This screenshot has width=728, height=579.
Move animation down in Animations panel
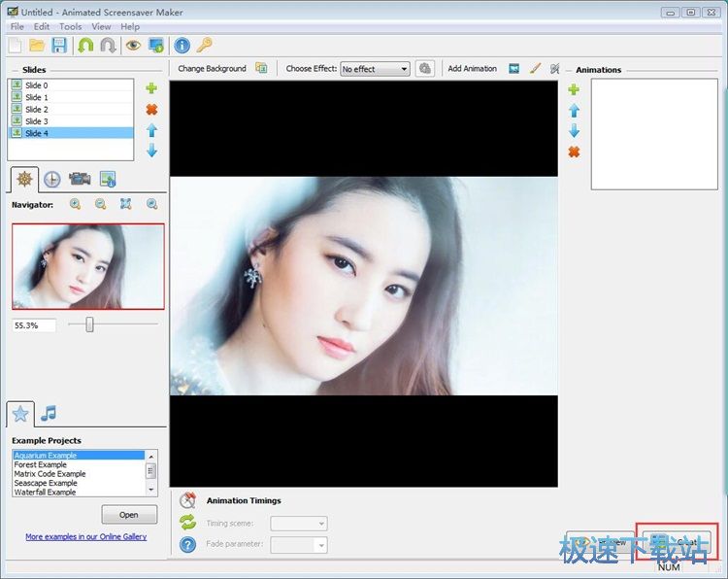(x=575, y=130)
